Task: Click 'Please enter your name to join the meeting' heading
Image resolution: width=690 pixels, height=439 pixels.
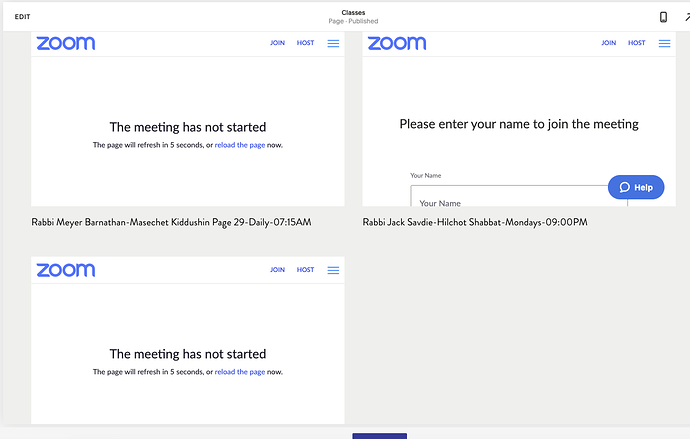Action: coord(519,124)
